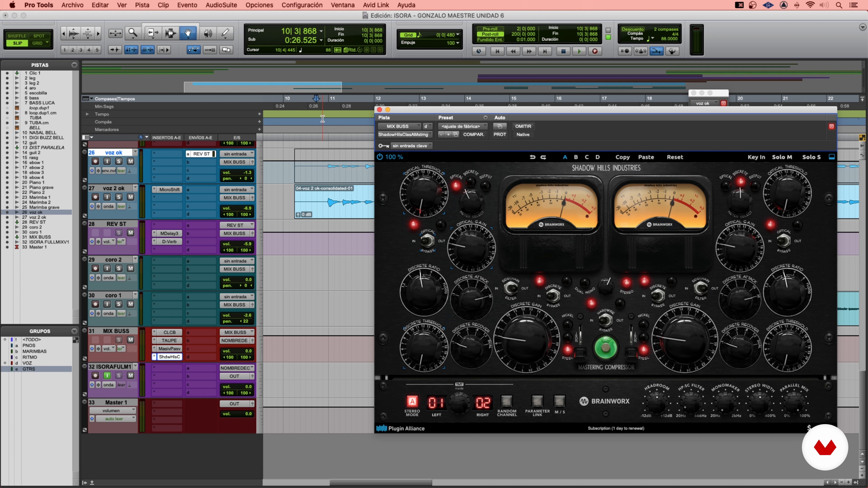The height and width of the screenshot is (488, 868).
Task: Expand the Tempo ruler
Action: click(x=87, y=114)
